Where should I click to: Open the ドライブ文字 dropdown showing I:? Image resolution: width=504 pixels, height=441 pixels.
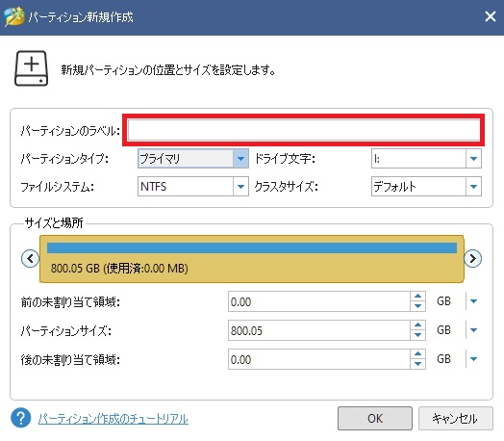426,158
